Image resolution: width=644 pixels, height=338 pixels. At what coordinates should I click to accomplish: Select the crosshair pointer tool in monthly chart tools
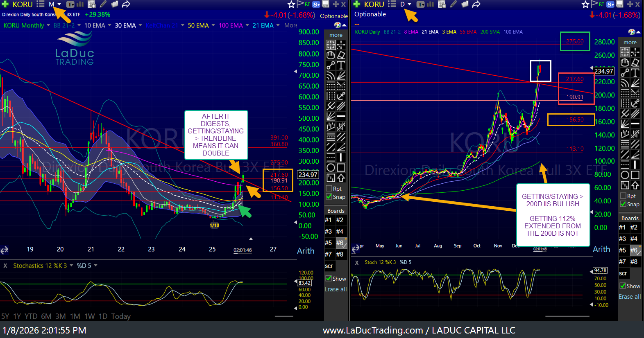tap(341, 45)
